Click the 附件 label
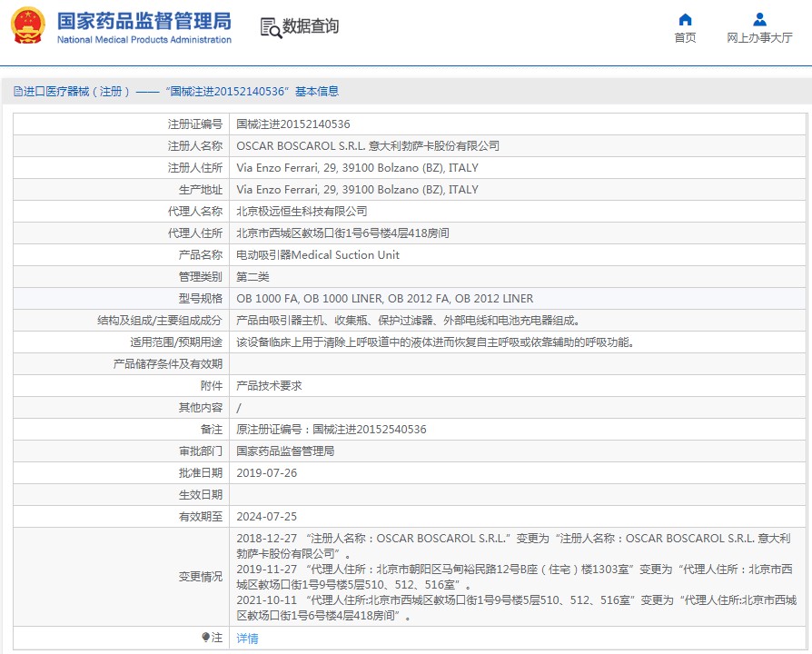 pyautogui.click(x=212, y=386)
